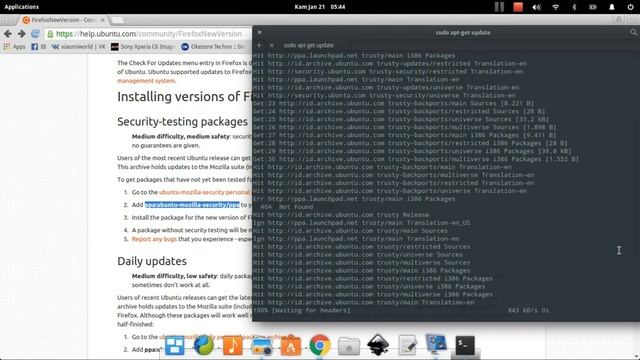Pause the screen recording indicator
This screenshot has width=640, height=360.
tap(499, 7)
